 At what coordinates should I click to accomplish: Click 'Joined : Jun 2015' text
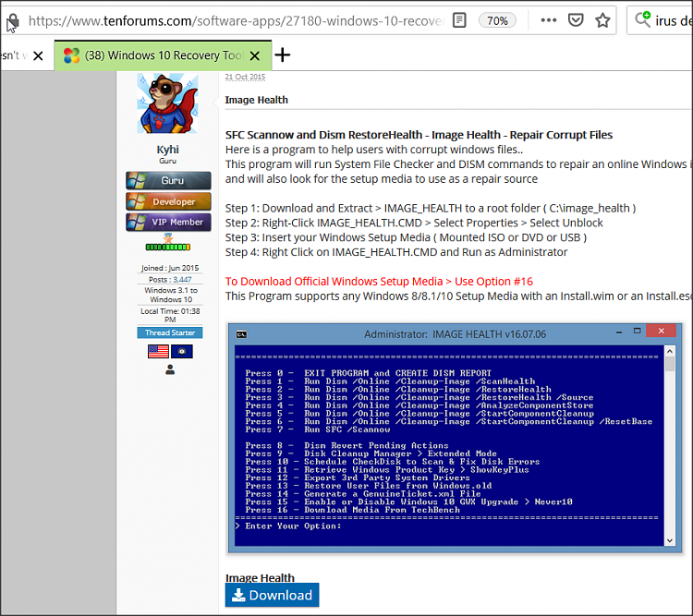coord(170,268)
